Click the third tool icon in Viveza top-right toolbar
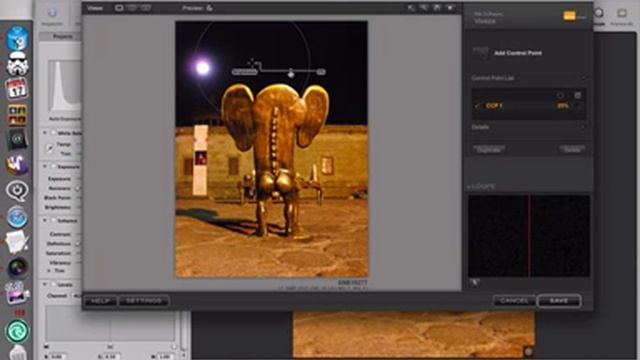The image size is (640, 360). [x=437, y=8]
